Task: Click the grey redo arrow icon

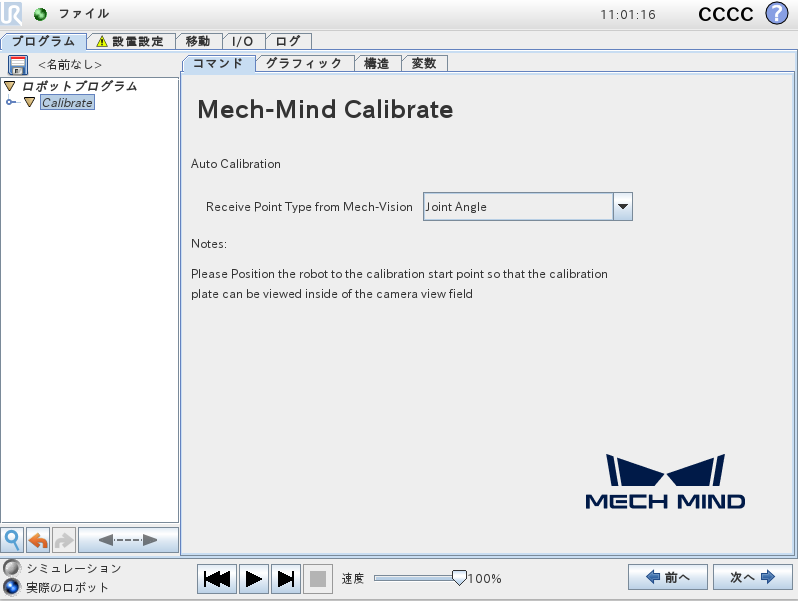Action: pyautogui.click(x=64, y=540)
